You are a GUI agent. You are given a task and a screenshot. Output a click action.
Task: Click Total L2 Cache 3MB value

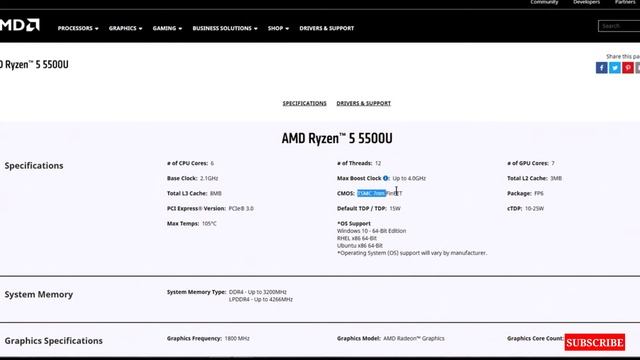[x=556, y=178]
